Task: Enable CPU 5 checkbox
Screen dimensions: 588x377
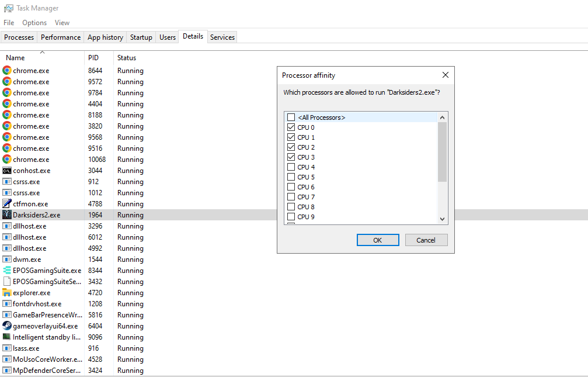Action: (291, 177)
